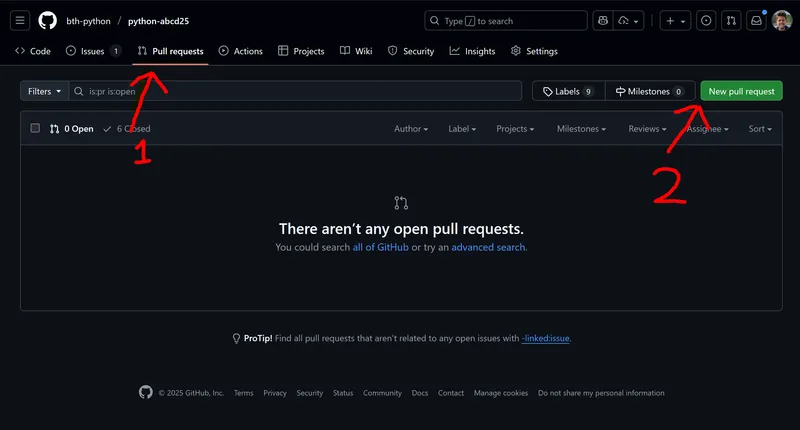Image resolution: width=800 pixels, height=430 pixels.
Task: Open the issues icon in header
Action: (x=706, y=21)
